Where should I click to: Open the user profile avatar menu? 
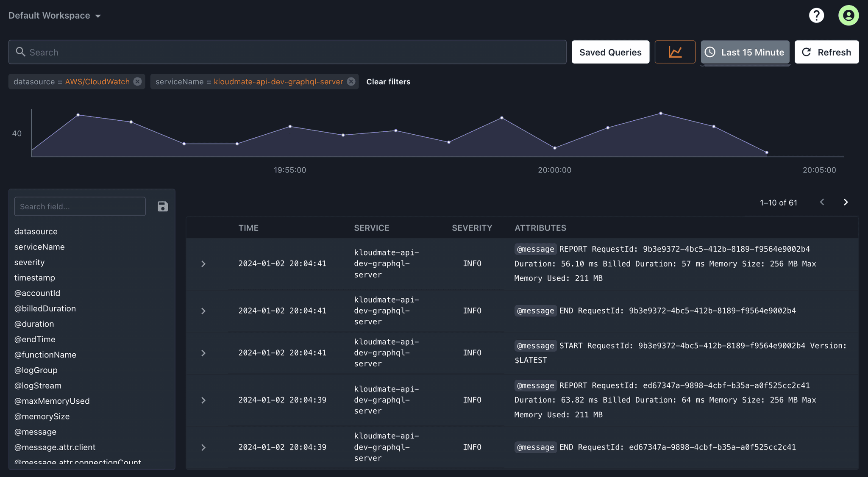[848, 15]
